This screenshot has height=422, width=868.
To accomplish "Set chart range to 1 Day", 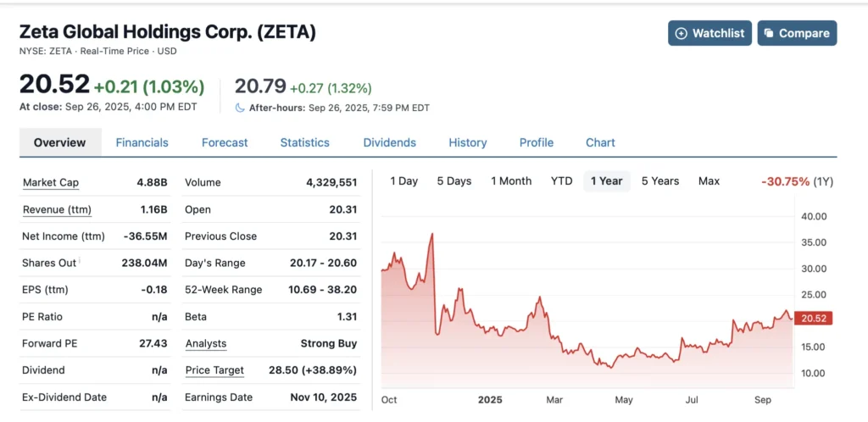I will point(403,180).
